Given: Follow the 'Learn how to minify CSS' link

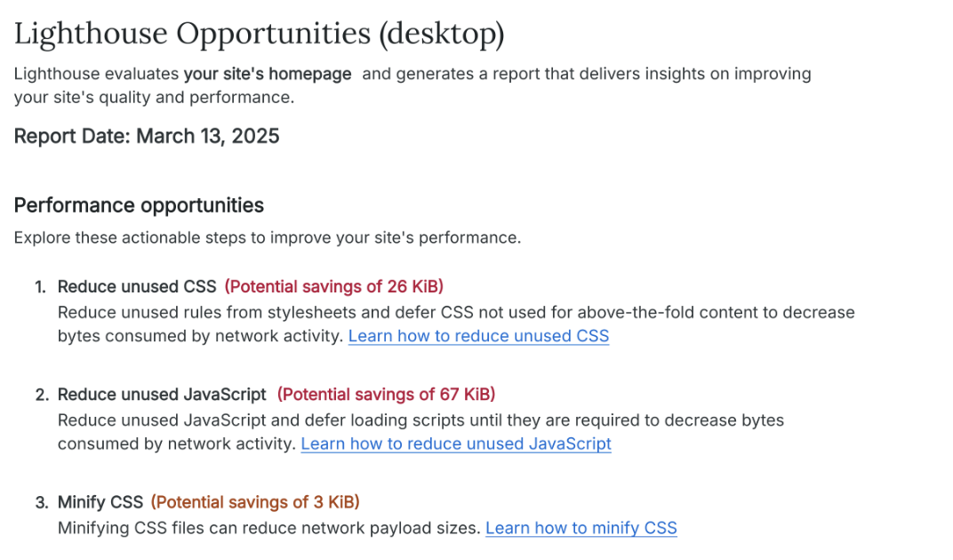Looking at the screenshot, I should click(x=581, y=528).
